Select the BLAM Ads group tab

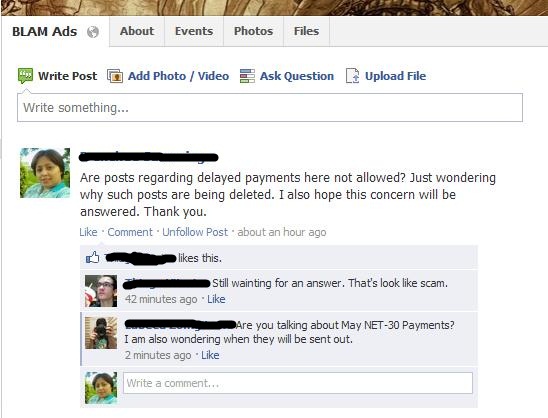coord(44,31)
